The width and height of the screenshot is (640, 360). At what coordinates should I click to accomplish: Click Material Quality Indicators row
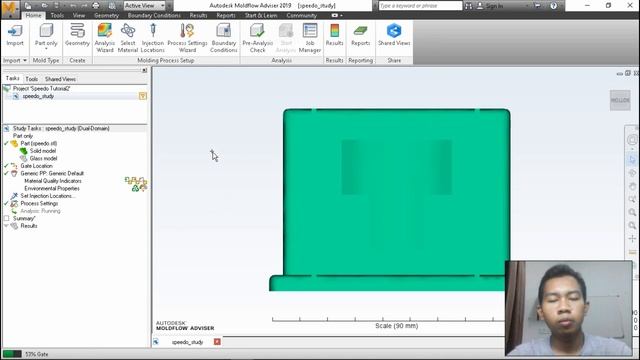tap(53, 181)
